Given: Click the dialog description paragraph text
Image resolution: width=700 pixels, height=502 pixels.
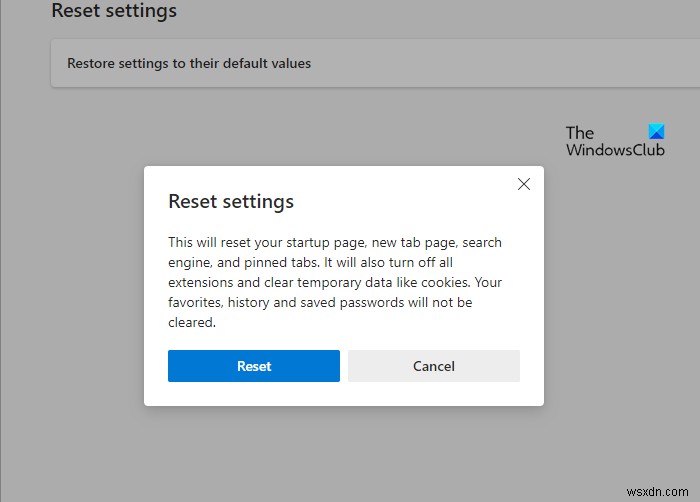Looking at the screenshot, I should click(x=335, y=282).
